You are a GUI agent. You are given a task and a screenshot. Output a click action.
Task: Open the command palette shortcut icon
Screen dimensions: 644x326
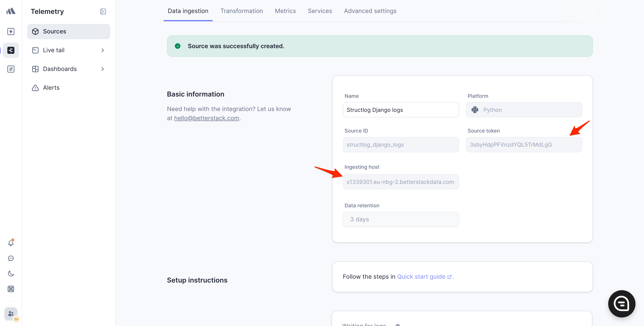(11, 289)
